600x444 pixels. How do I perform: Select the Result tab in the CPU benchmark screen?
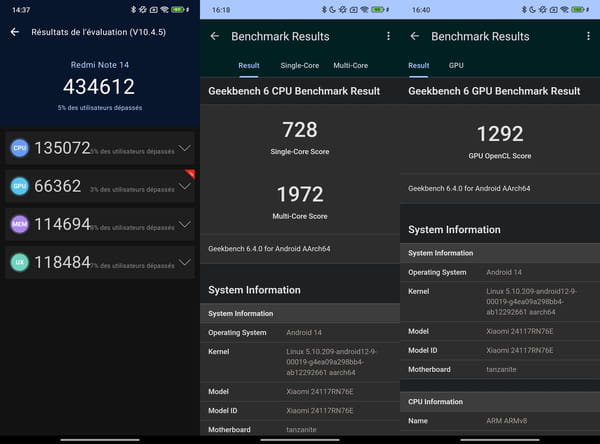[x=249, y=65]
